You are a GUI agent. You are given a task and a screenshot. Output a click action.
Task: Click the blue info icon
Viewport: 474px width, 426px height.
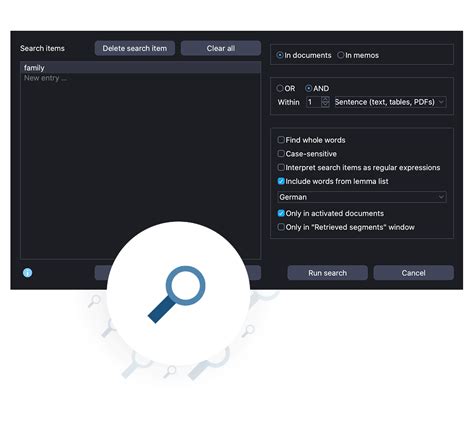pyautogui.click(x=27, y=273)
